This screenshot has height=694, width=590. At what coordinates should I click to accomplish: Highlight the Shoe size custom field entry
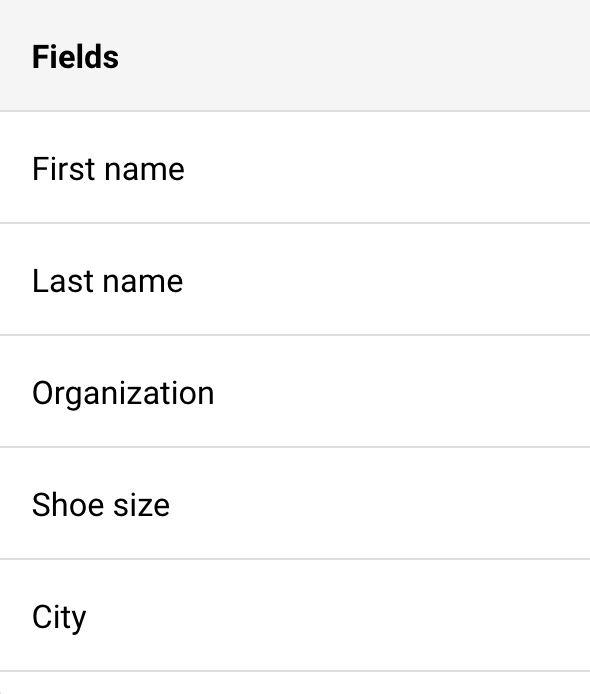[295, 504]
